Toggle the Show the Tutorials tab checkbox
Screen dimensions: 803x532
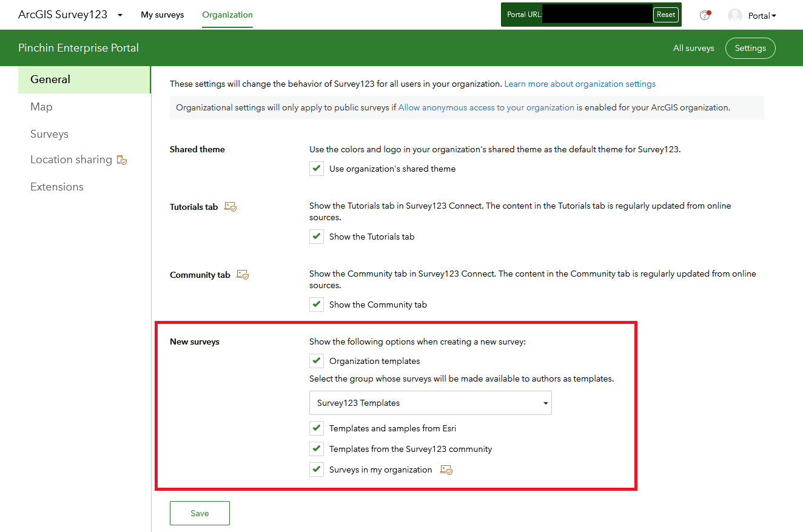click(x=316, y=236)
